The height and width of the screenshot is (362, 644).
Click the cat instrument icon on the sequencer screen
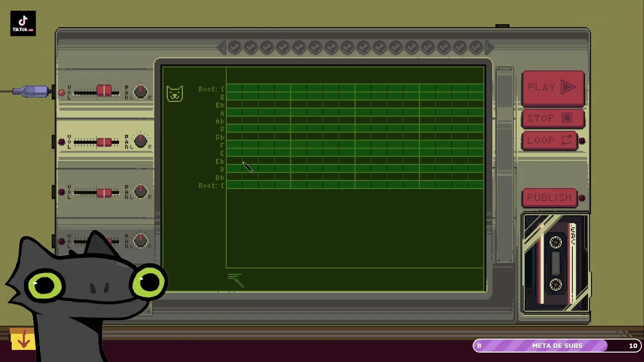(x=175, y=94)
